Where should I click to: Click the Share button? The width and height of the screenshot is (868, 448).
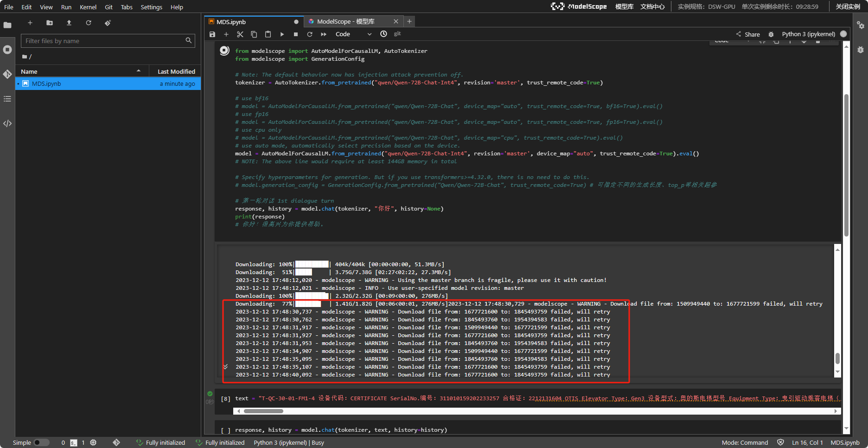click(x=747, y=34)
